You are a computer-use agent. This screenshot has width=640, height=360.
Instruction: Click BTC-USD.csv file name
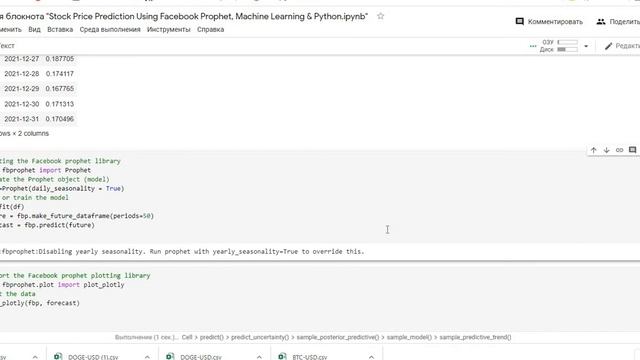310,357
